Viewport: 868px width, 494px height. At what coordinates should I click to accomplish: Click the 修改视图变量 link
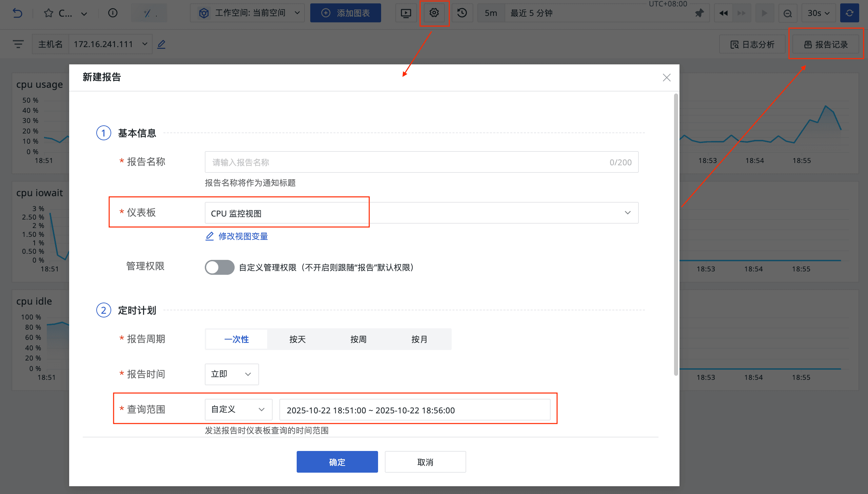[243, 236]
